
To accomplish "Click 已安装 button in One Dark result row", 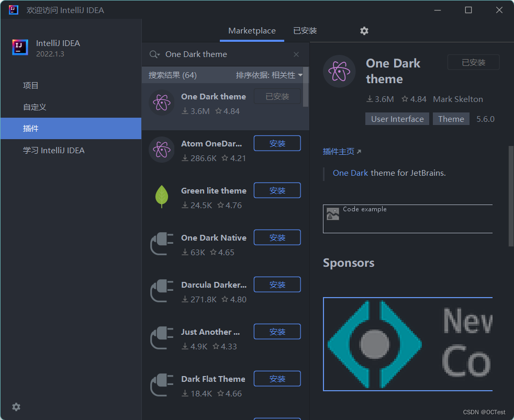I will coord(277,96).
